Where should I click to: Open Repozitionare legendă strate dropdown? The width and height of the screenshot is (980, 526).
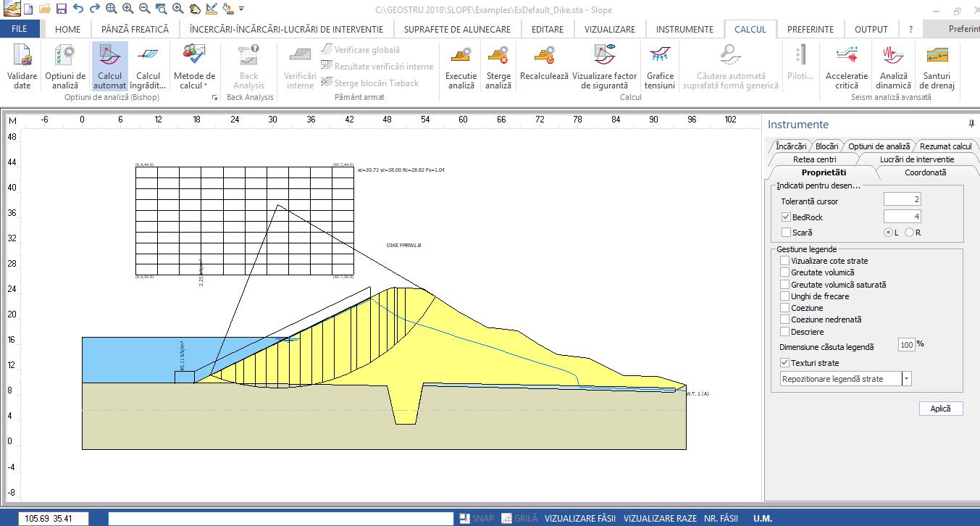(907, 379)
